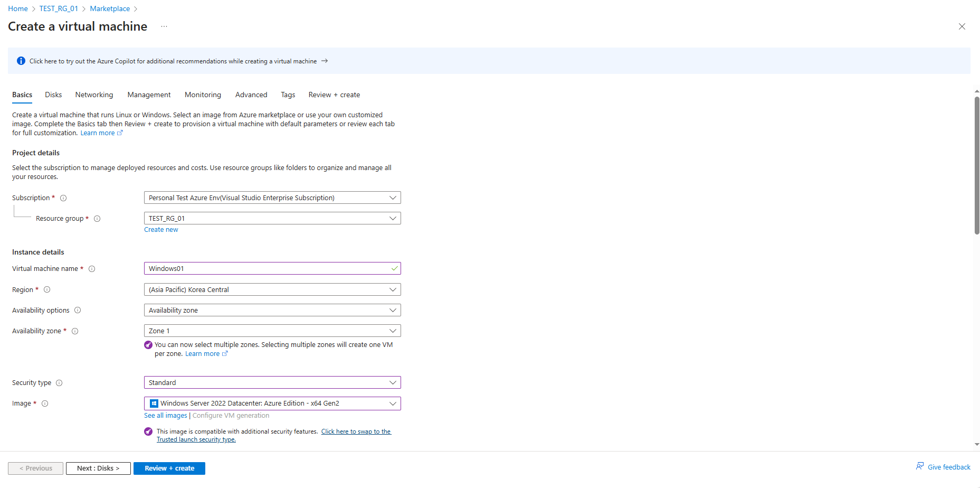Open the Resource group dropdown

tap(272, 218)
